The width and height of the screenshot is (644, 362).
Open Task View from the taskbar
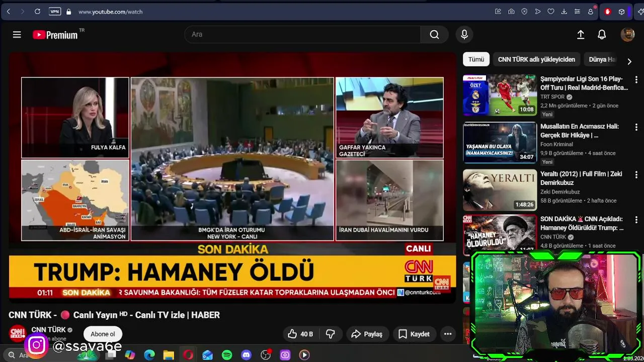(x=111, y=355)
